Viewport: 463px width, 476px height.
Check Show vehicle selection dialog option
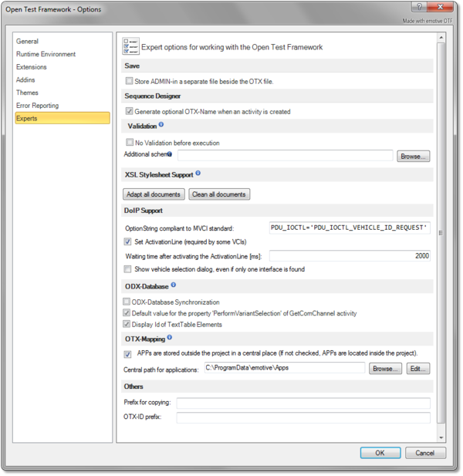pos(128,269)
